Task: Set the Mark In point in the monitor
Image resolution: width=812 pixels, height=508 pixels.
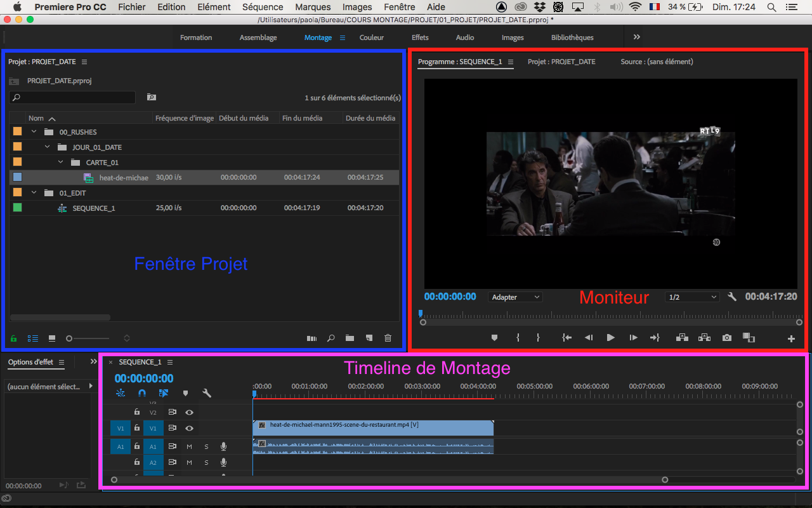Action: click(518, 338)
